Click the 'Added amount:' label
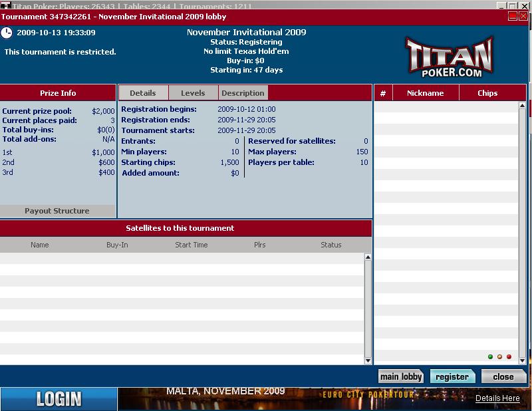Image resolution: width=532 pixels, height=411 pixels. (x=151, y=173)
